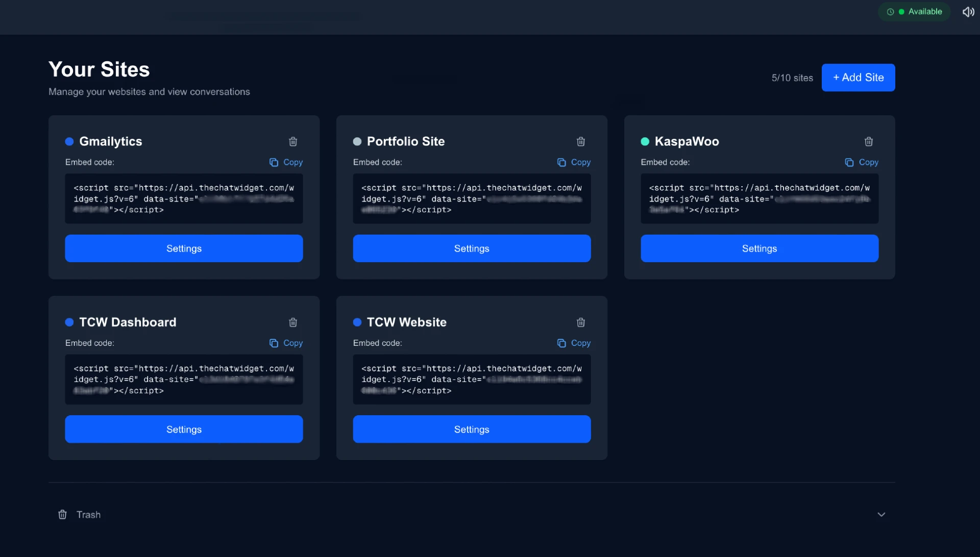Delete the Gmailytics site
The image size is (980, 557).
tap(293, 141)
